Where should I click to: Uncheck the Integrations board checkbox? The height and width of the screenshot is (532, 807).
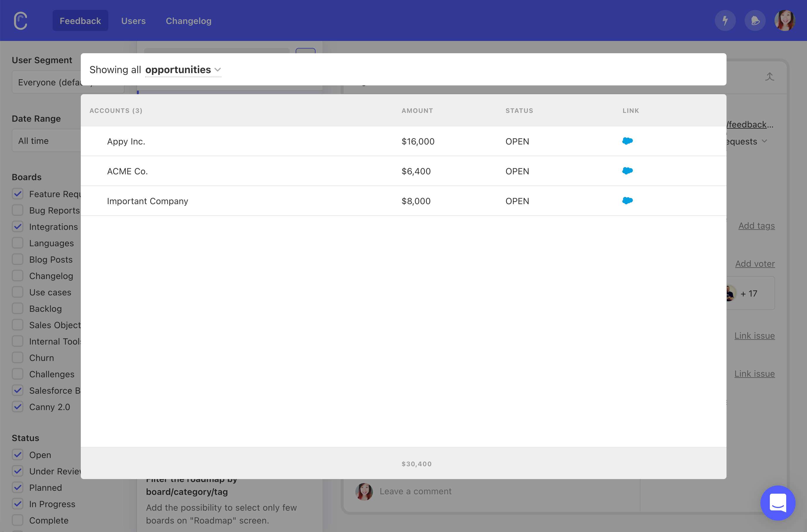click(18, 227)
